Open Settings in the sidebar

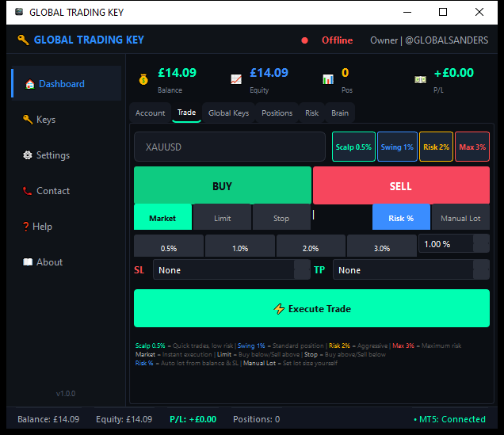[67, 155]
